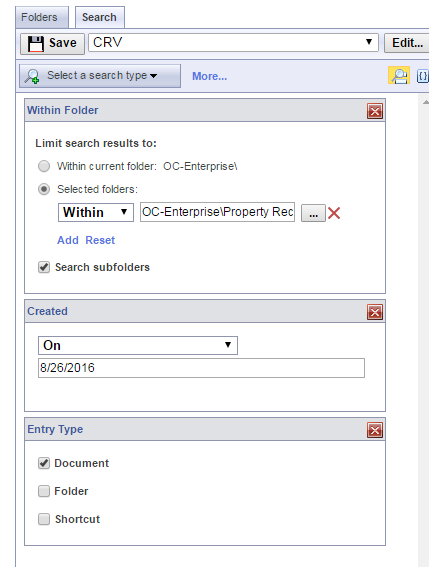Enable the Folder entry type checkbox

pos(44,491)
